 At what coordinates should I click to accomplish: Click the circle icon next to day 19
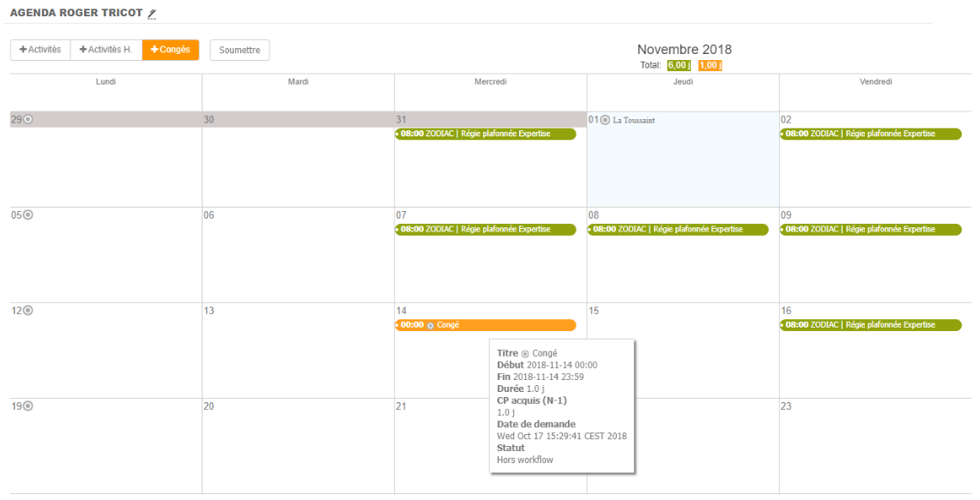click(28, 406)
